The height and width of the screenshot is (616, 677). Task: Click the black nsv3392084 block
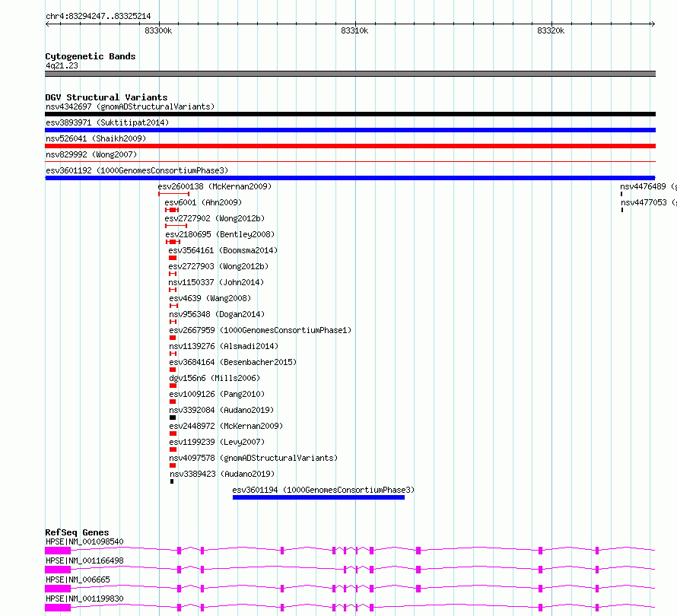tap(173, 418)
